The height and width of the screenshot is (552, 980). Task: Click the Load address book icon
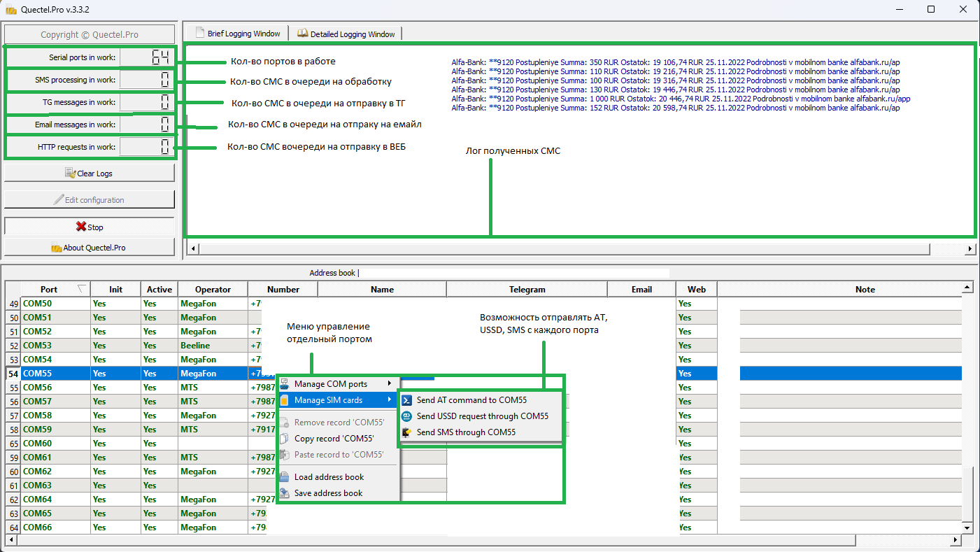284,477
